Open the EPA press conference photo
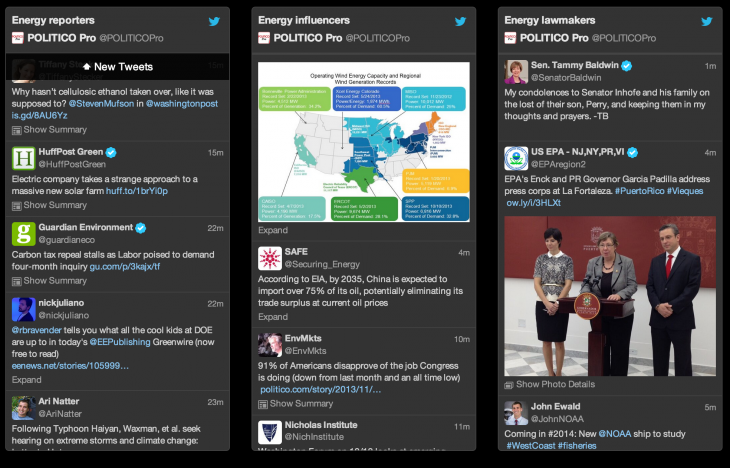Screen dimensions: 730x468 (610, 296)
